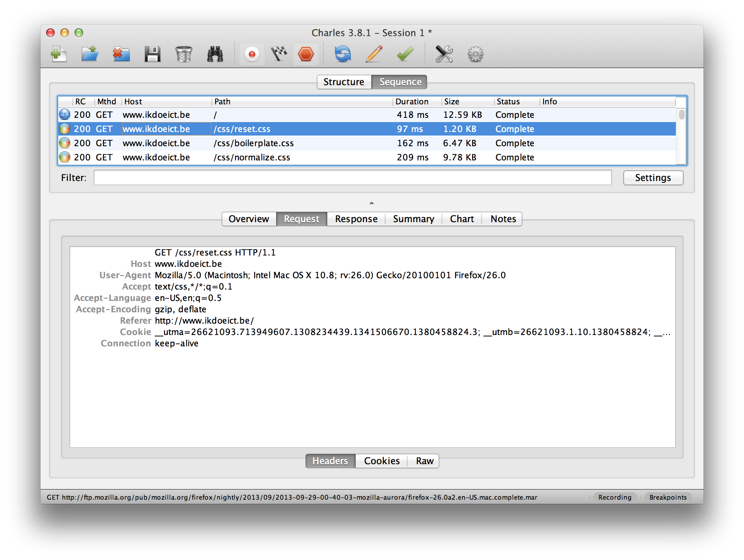Enable breakpoints with the hexagon stop icon
744x560 pixels.
[306, 54]
